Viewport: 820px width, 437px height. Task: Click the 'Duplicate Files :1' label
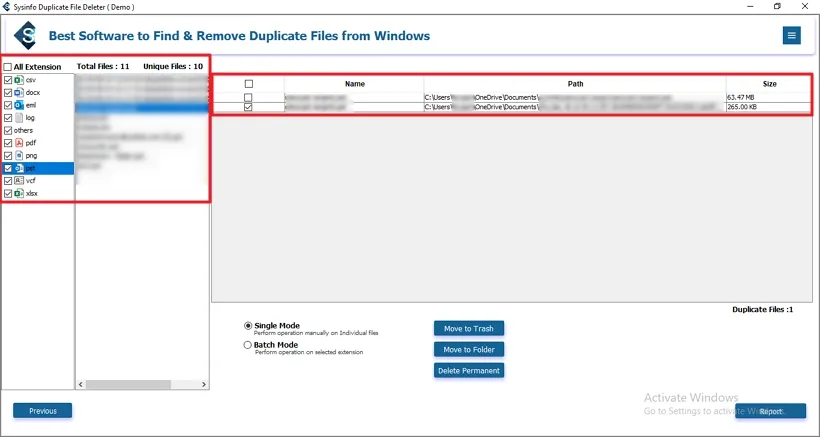tap(762, 309)
